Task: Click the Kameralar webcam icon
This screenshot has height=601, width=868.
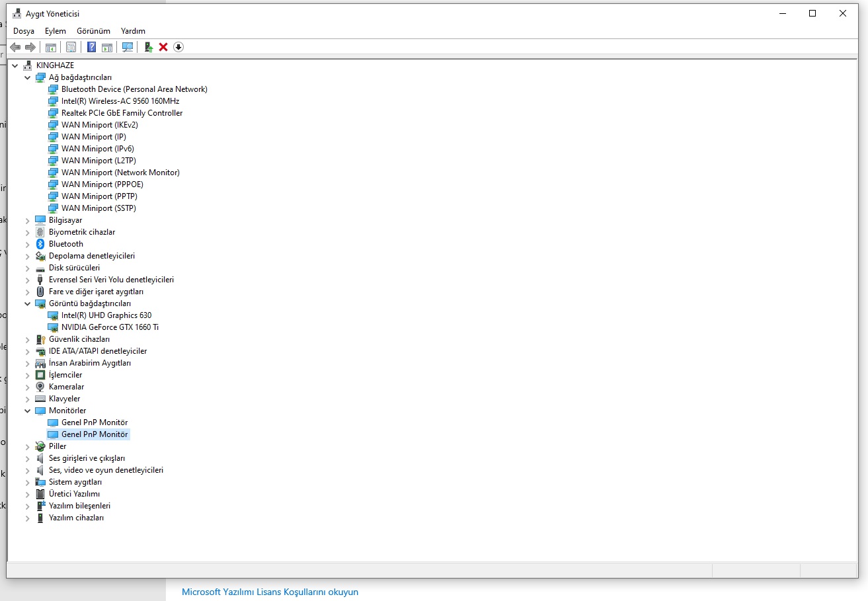Action: 40,387
